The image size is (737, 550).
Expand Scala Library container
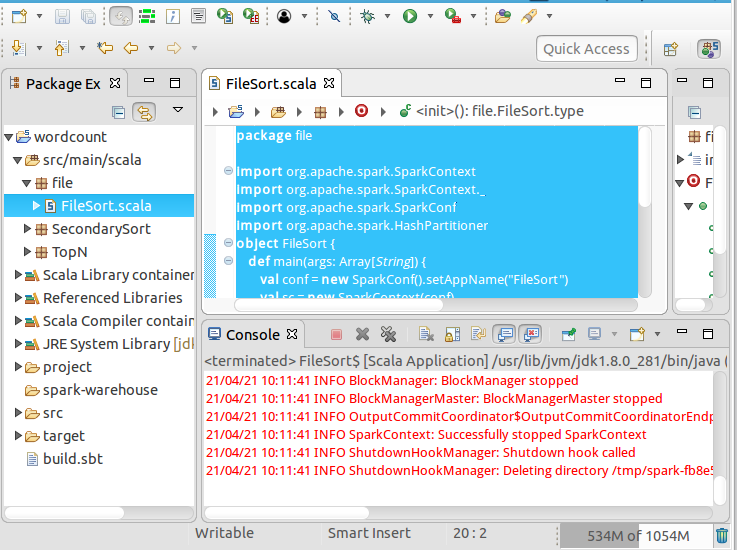pyautogui.click(x=18, y=275)
